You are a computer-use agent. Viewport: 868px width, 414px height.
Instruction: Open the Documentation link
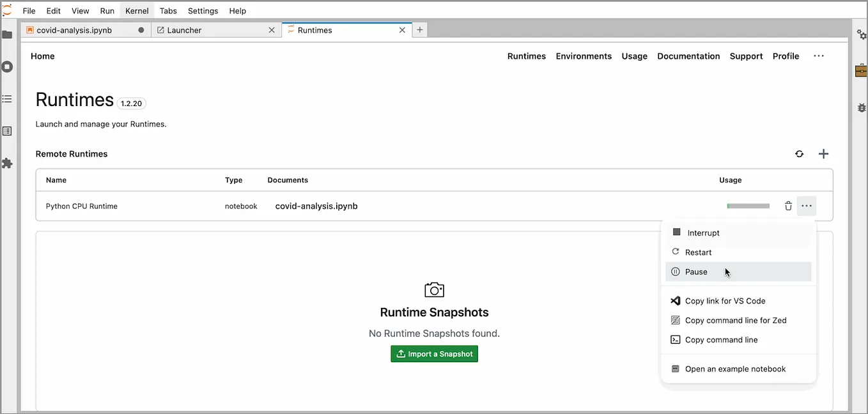[688, 56]
